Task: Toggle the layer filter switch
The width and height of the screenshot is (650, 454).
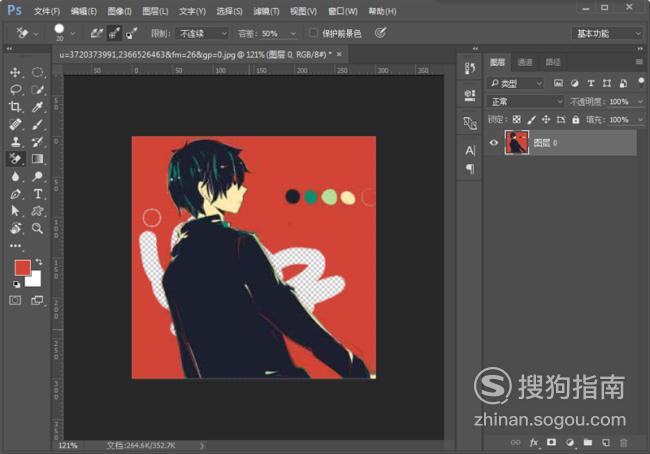Action: tap(641, 80)
